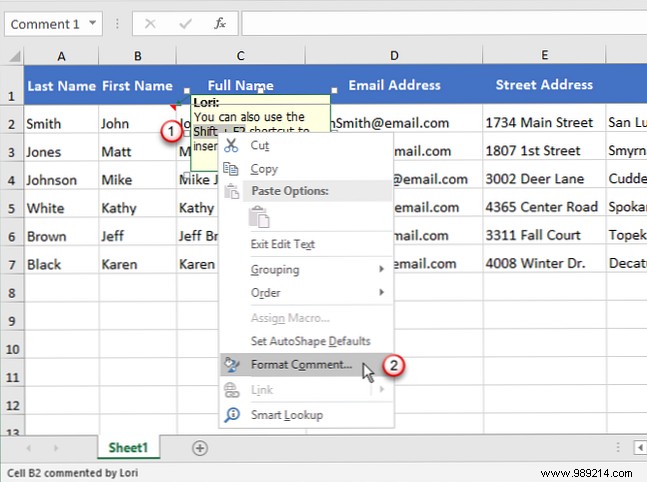This screenshot has height=482, width=647.
Task: Select Exit Edit Text menu item
Action: 306,244
